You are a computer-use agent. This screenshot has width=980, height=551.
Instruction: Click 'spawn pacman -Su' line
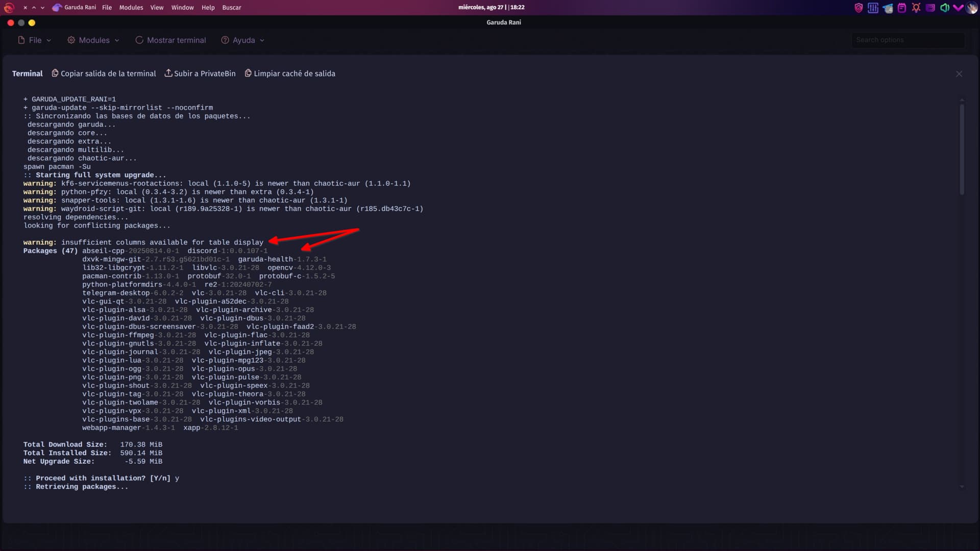(x=57, y=167)
